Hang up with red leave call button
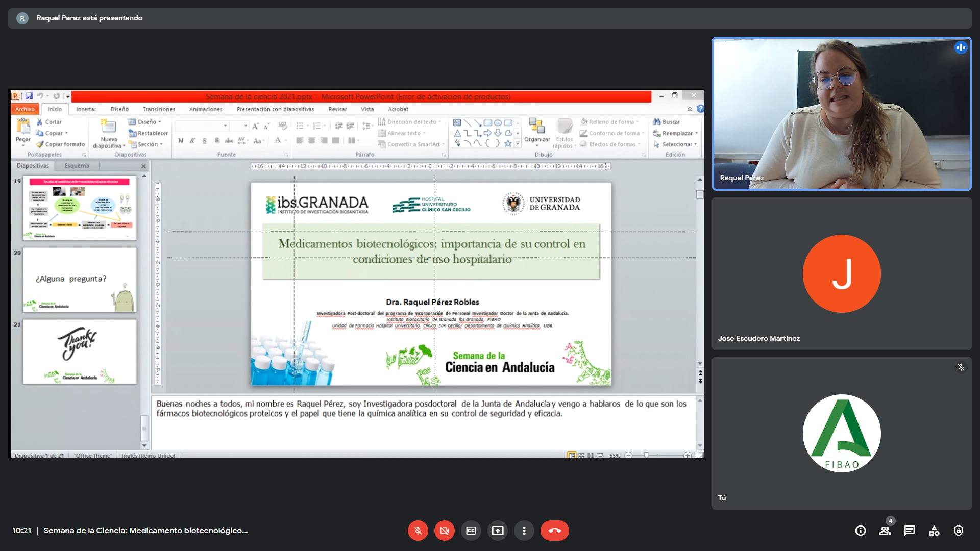The image size is (980, 551). (x=554, y=531)
